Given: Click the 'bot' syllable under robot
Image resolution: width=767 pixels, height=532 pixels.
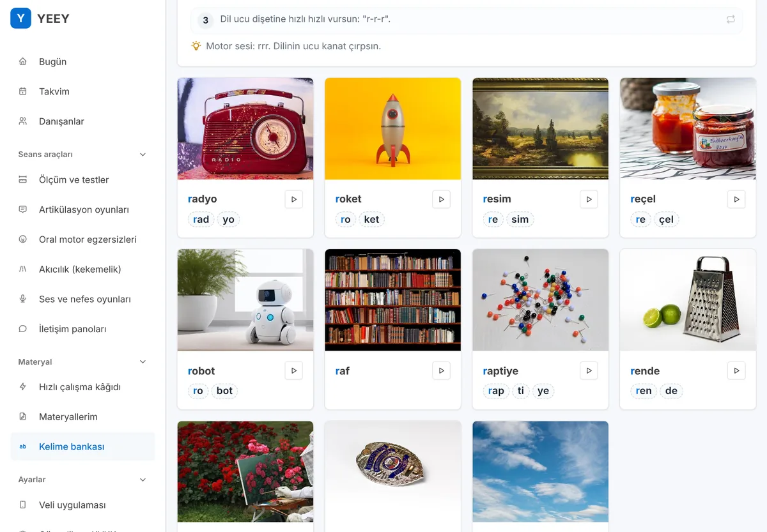Looking at the screenshot, I should coord(224,391).
